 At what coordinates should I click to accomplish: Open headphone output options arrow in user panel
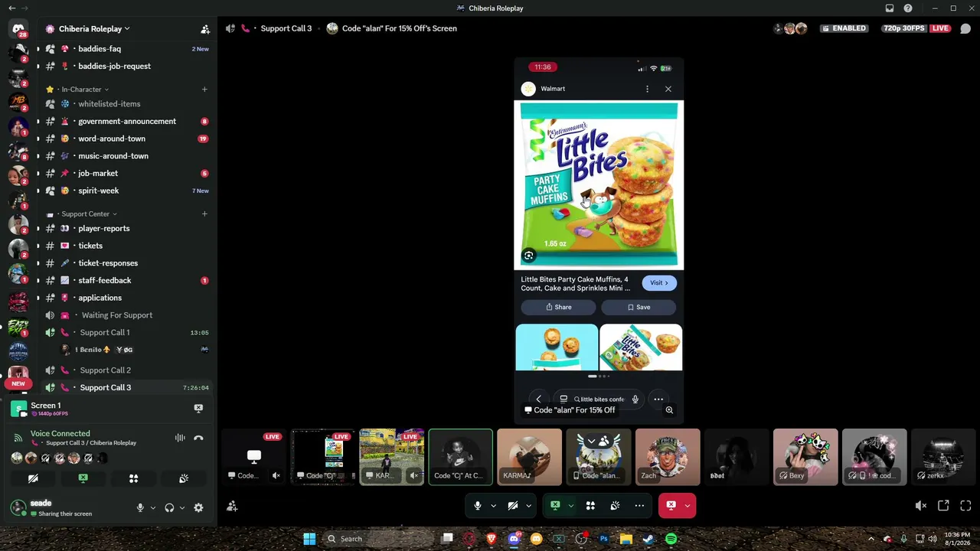[182, 507]
